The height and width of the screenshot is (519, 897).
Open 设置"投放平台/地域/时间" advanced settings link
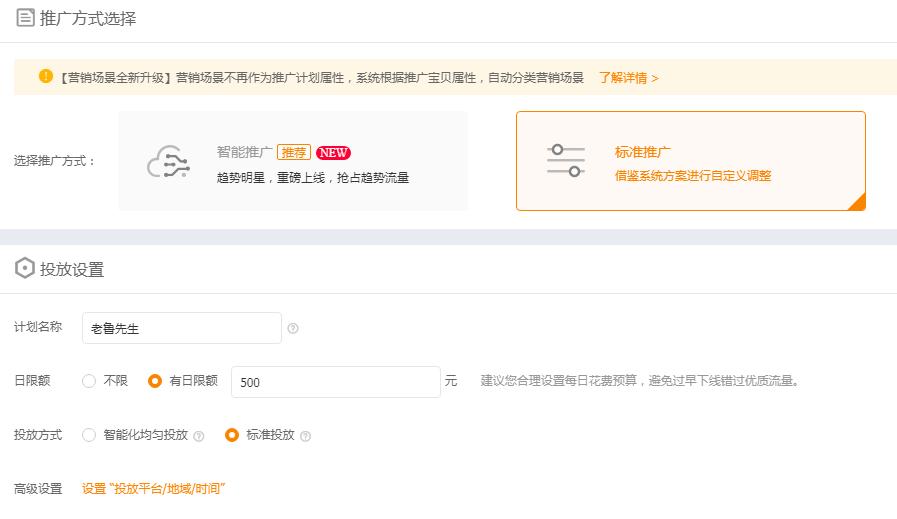[153, 489]
